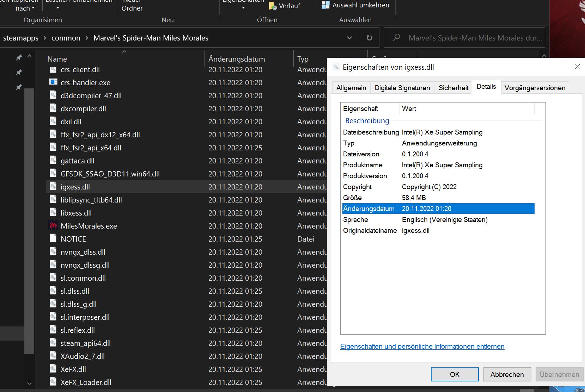
Task: Select the Originaldateiname property row
Action: tap(438, 230)
